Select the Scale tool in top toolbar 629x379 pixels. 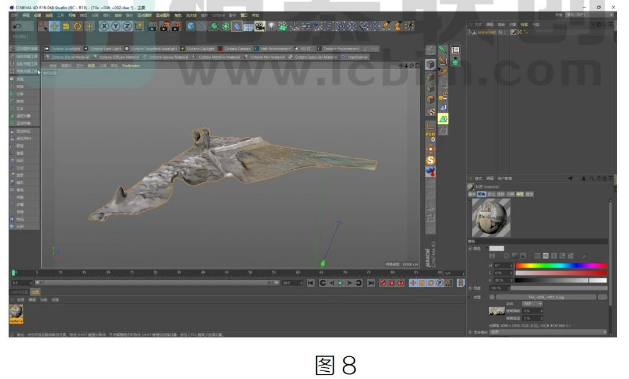pos(66,26)
